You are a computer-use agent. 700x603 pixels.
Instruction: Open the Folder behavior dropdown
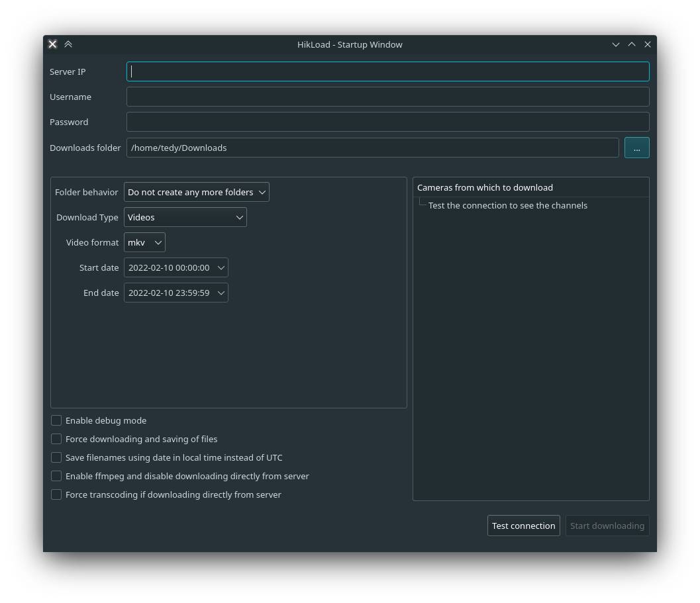[x=197, y=192]
